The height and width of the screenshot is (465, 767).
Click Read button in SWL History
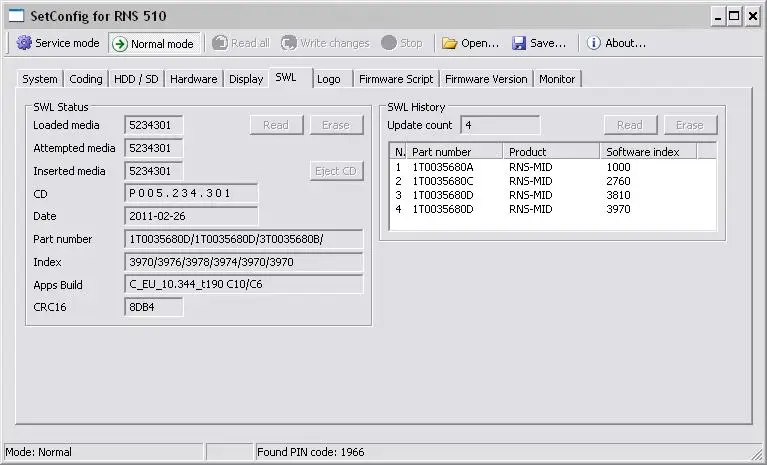[630, 125]
